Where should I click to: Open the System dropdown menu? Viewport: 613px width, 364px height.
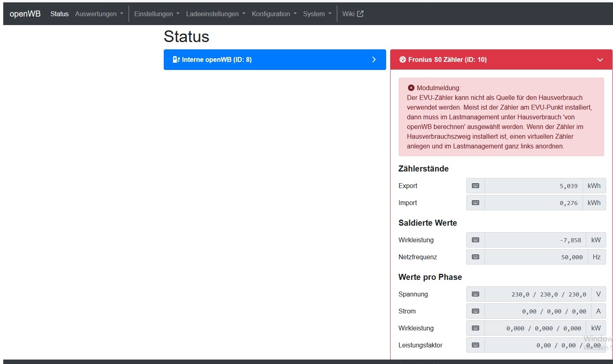pos(317,14)
